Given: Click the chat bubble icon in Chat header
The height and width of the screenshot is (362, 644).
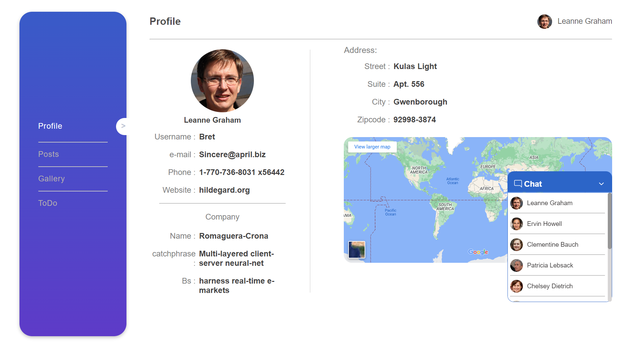Looking at the screenshot, I should pos(518,184).
